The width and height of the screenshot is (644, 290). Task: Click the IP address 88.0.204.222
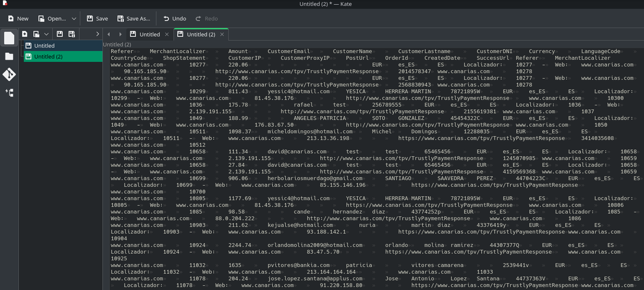[x=235, y=218]
